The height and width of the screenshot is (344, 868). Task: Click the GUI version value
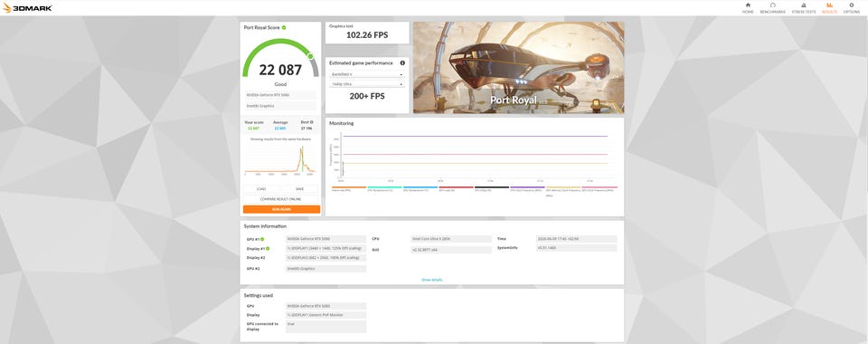(x=450, y=250)
